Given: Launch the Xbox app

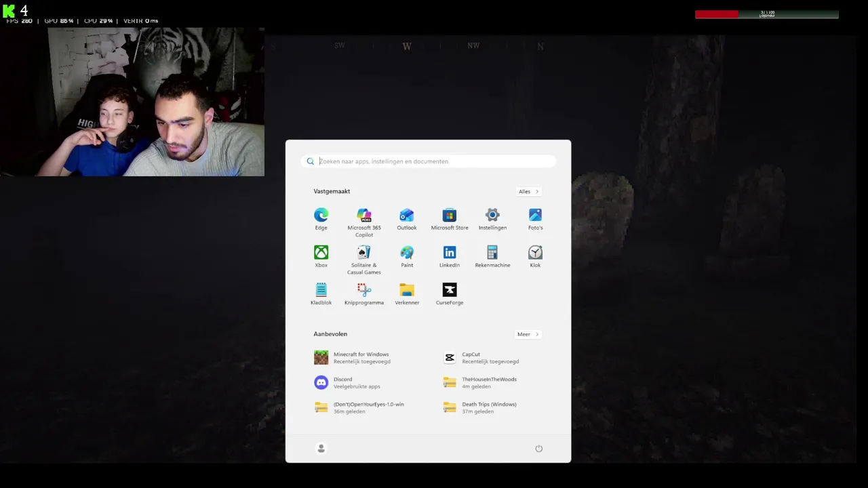Looking at the screenshot, I should [321, 256].
